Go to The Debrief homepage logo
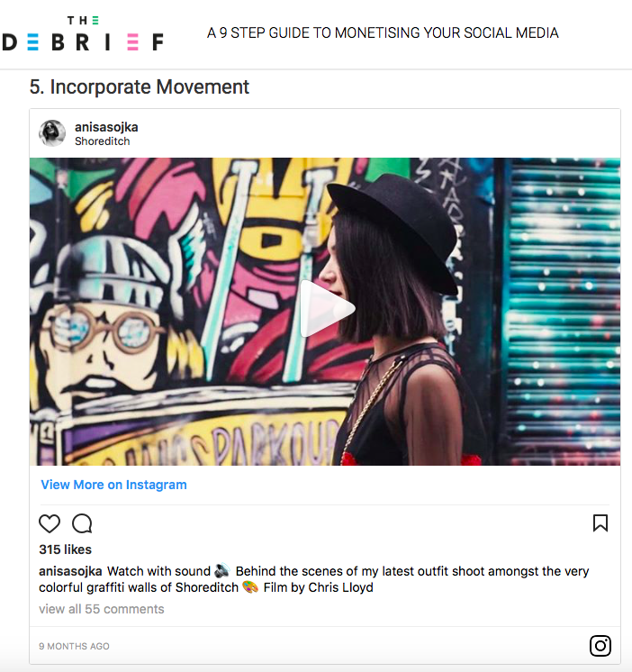The width and height of the screenshot is (632, 672). pyautogui.click(x=83, y=33)
